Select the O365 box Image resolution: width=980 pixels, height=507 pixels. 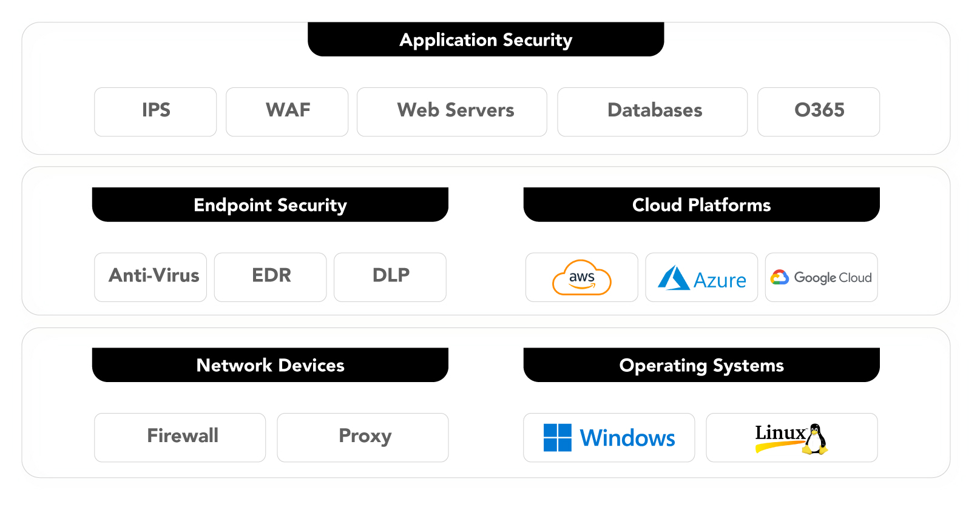(819, 112)
